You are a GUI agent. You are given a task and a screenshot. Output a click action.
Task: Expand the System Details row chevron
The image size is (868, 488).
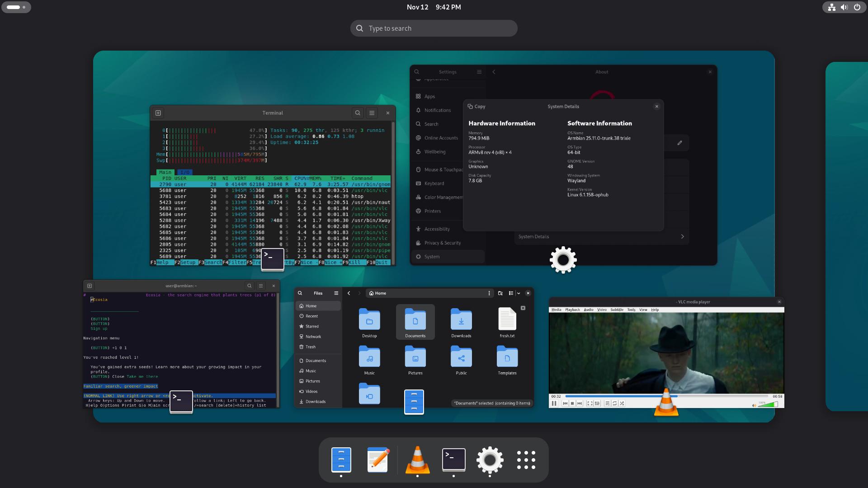click(x=682, y=237)
